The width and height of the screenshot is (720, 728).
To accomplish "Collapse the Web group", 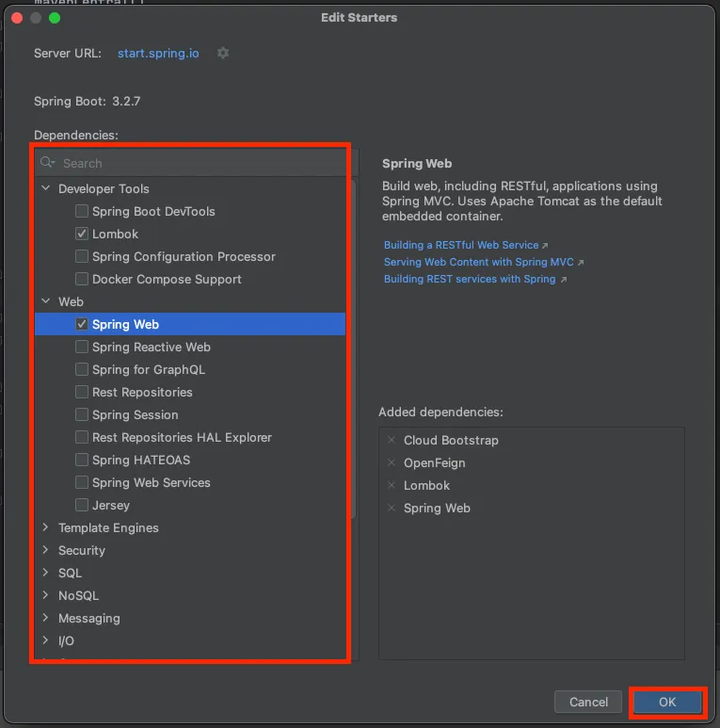I will point(45,300).
